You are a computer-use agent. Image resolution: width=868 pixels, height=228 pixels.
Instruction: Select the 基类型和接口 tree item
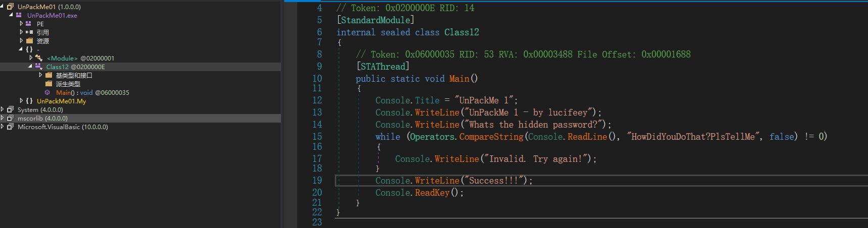(74, 75)
